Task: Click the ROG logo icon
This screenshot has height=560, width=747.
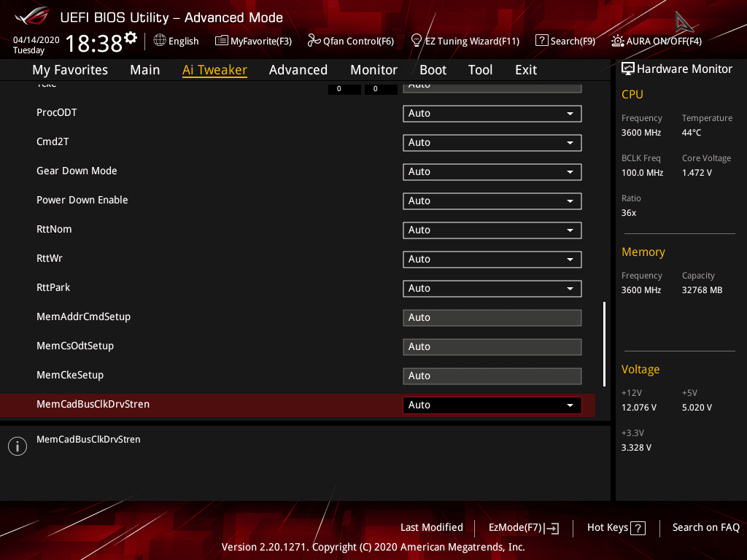Action: coord(32,17)
